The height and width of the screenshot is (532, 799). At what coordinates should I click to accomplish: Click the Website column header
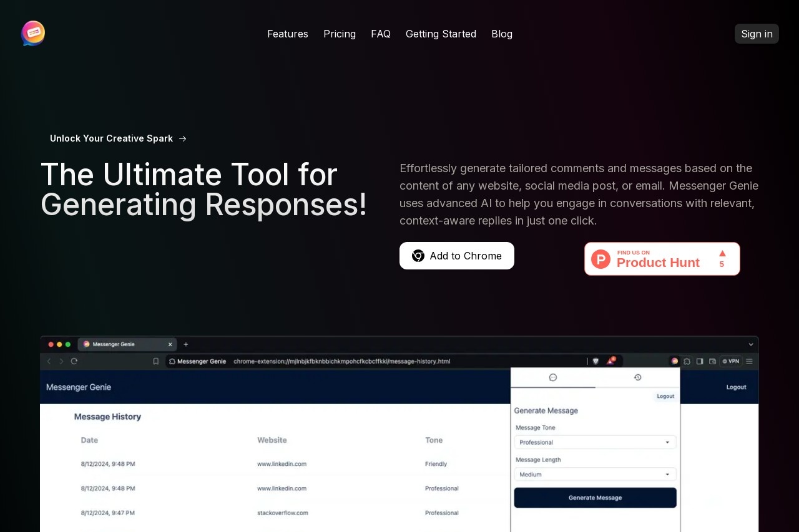tap(272, 440)
